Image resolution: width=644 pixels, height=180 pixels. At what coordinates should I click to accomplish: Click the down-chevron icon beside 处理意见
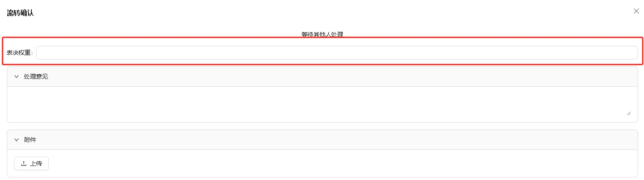pos(17,76)
